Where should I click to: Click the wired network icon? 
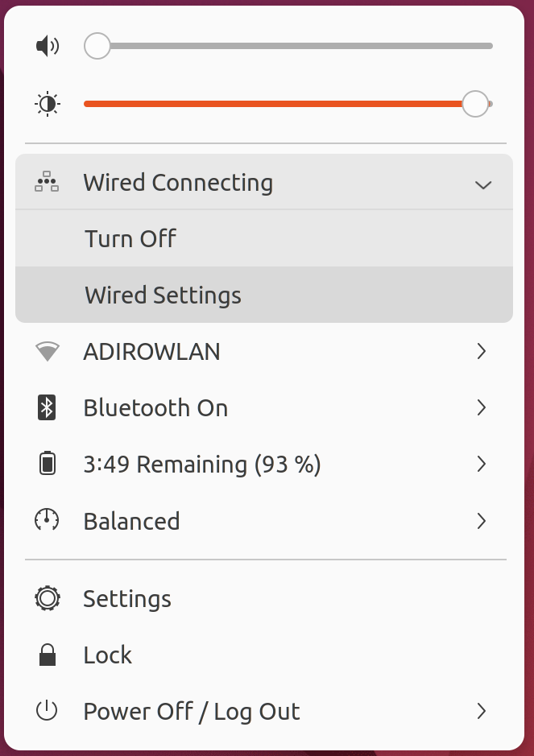point(48,182)
